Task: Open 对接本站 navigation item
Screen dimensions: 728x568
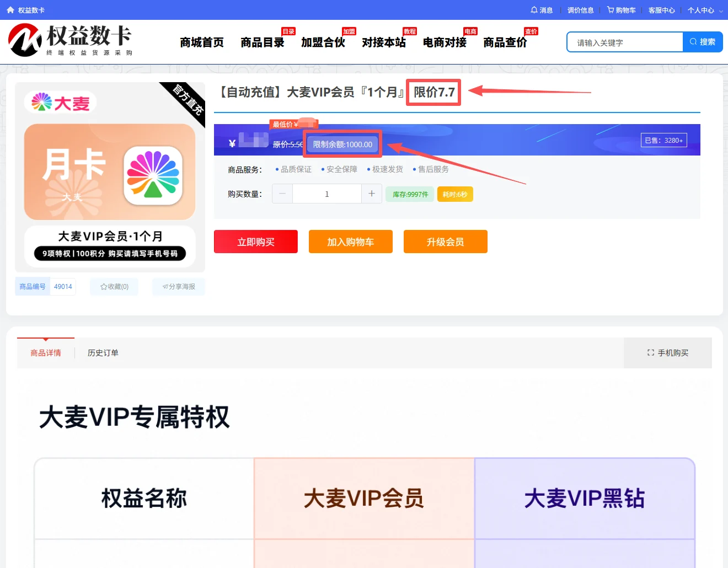Action: (x=384, y=42)
